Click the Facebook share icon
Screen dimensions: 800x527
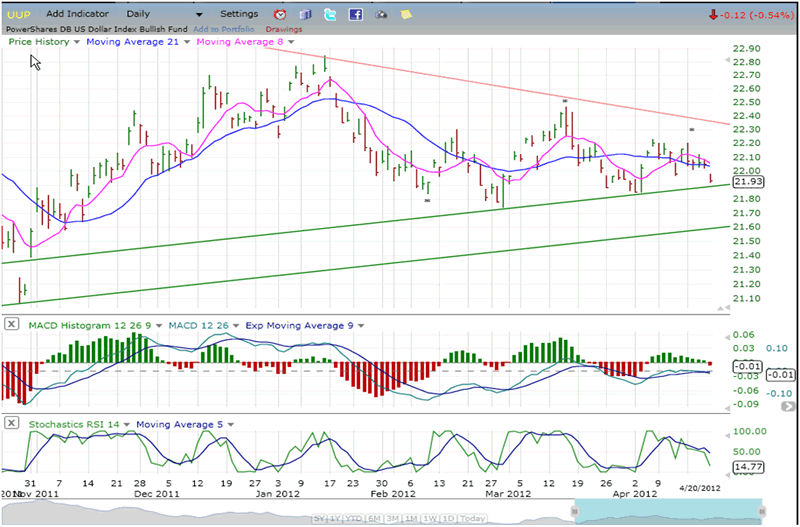click(355, 15)
